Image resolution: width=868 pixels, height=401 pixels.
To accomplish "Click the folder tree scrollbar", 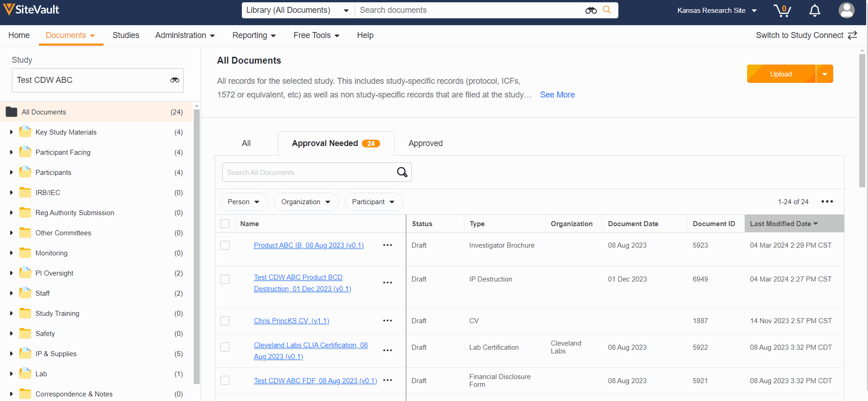I will [197, 243].
